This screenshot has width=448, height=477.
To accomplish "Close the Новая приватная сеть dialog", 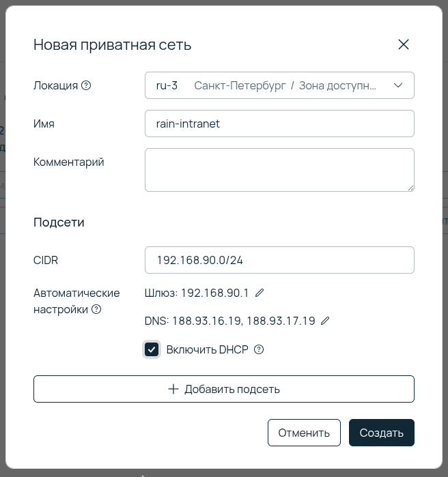I will [403, 45].
